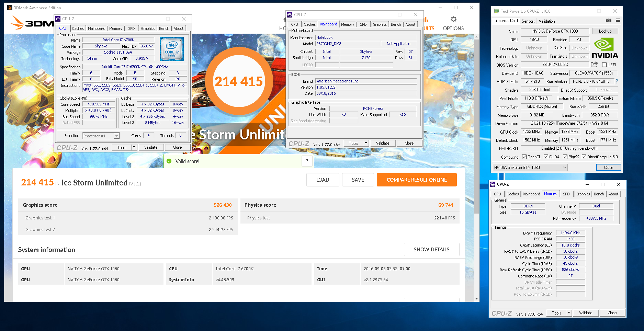644x331 pixels.
Task: Click the LOAD button in 3DMark
Action: click(x=323, y=180)
